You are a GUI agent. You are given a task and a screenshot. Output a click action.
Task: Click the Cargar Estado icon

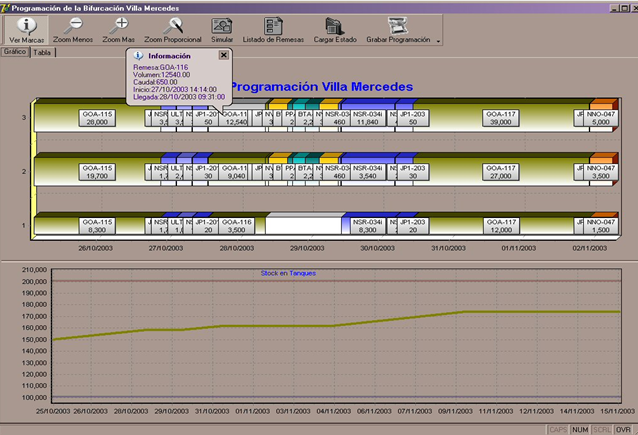pos(335,26)
